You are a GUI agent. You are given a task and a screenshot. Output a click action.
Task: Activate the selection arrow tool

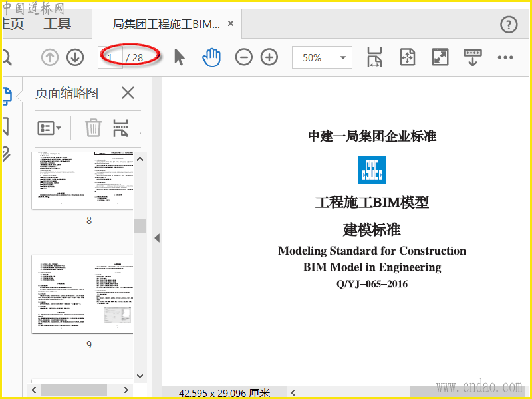click(179, 57)
